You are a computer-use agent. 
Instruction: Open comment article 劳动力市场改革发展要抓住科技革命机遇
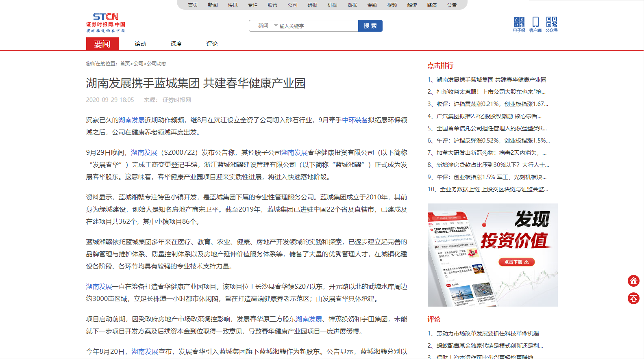[487, 333]
